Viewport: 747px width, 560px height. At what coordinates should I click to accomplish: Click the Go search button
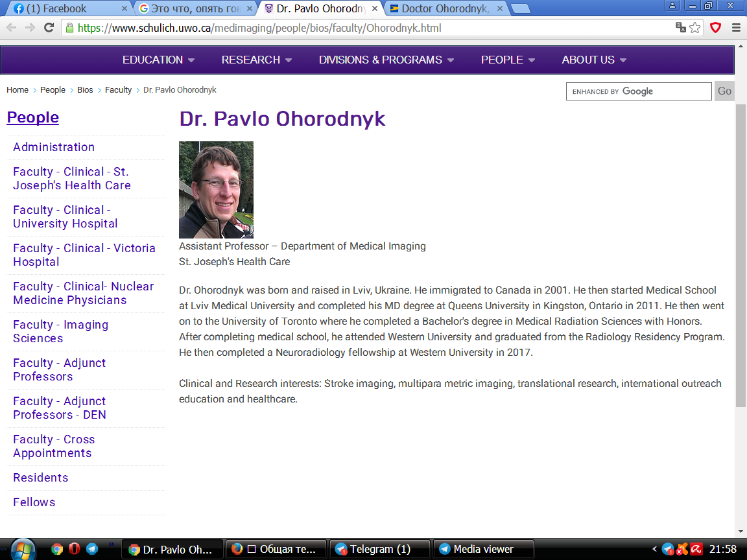pos(724,91)
